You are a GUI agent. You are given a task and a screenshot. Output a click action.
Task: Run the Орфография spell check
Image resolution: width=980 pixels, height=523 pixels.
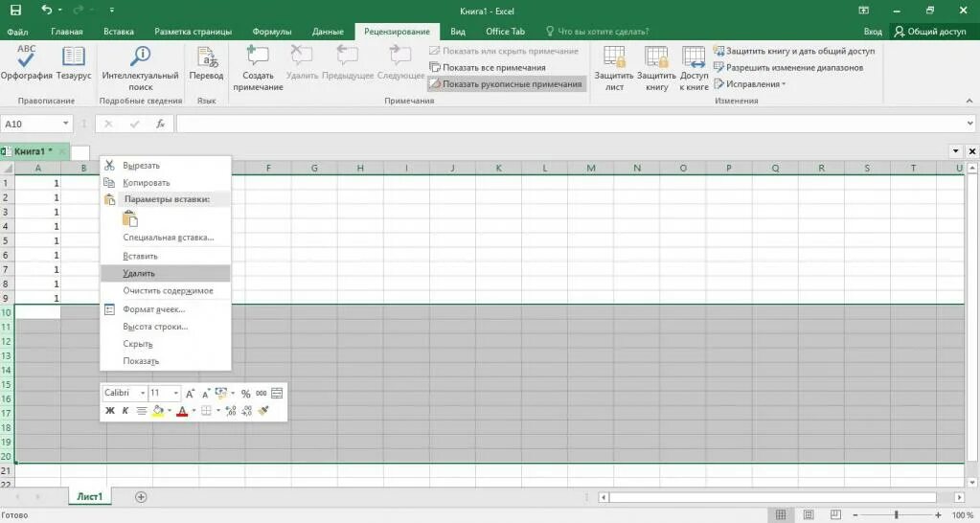26,62
